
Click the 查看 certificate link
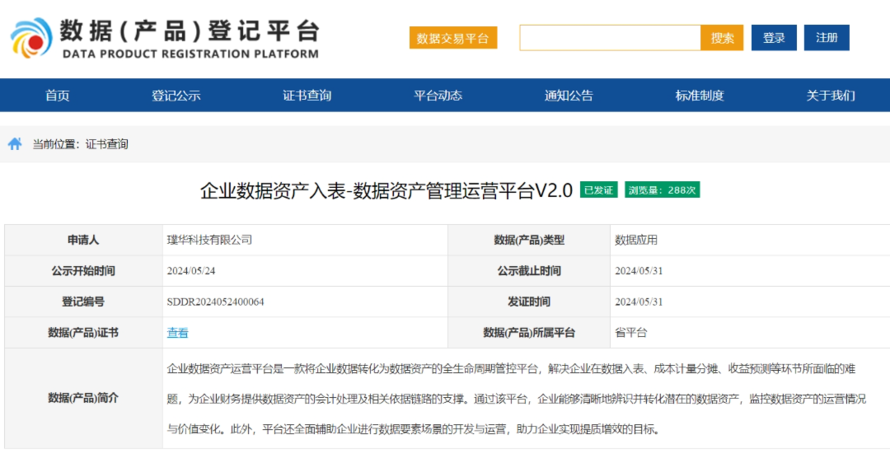click(x=178, y=333)
